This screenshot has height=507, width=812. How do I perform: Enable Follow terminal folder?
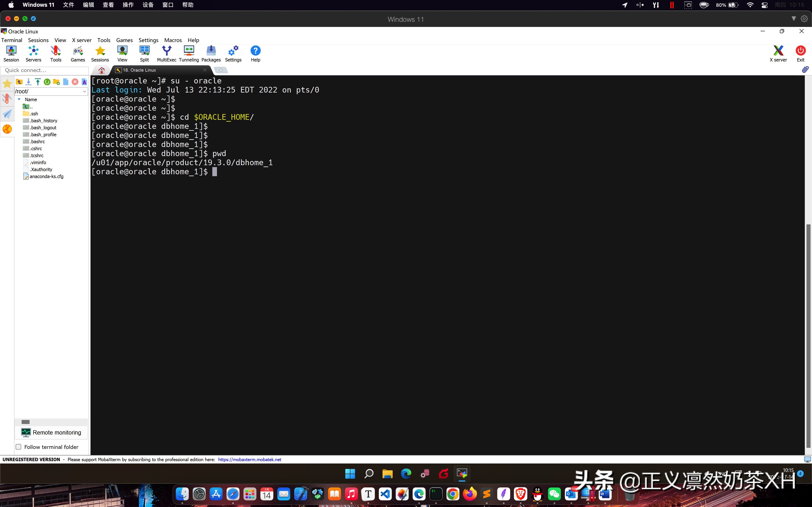pos(18,447)
